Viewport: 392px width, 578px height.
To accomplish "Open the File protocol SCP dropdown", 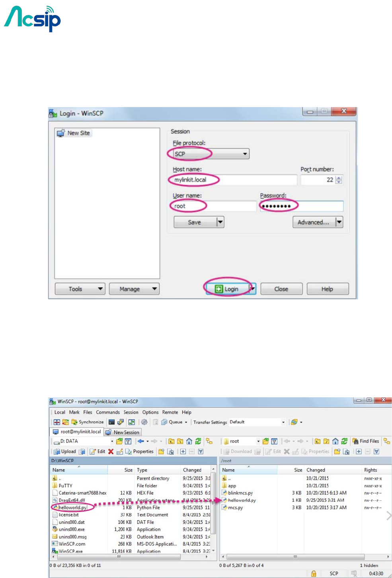I will point(211,154).
